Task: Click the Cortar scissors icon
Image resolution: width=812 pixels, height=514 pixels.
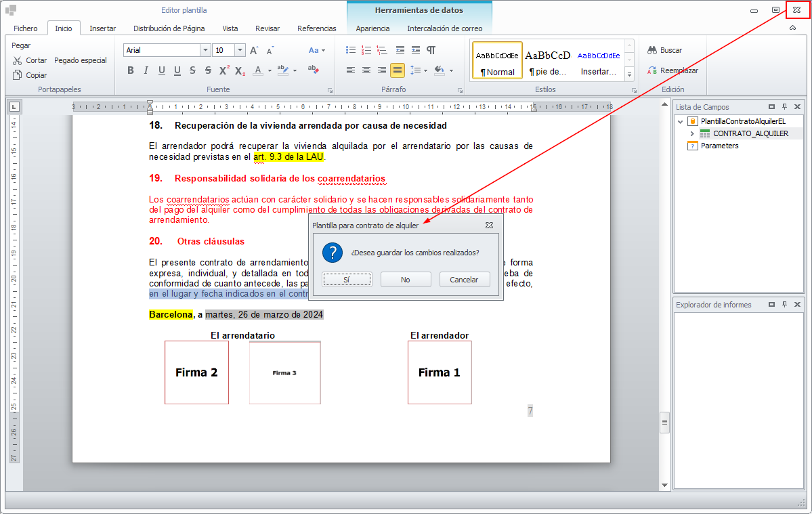Action: click(x=18, y=60)
